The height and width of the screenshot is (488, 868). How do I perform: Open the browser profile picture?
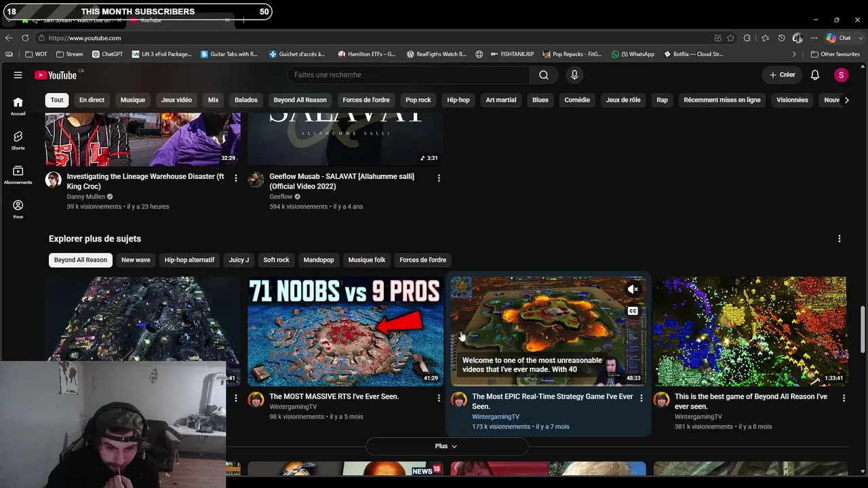pyautogui.click(x=797, y=38)
